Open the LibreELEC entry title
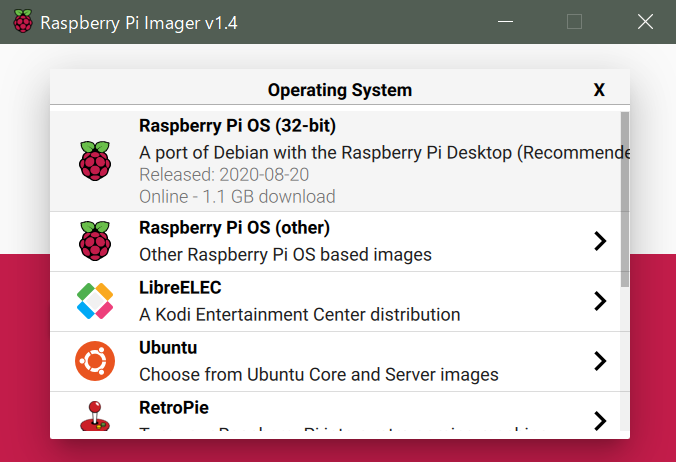Screen dimensions: 676x462 180,287
